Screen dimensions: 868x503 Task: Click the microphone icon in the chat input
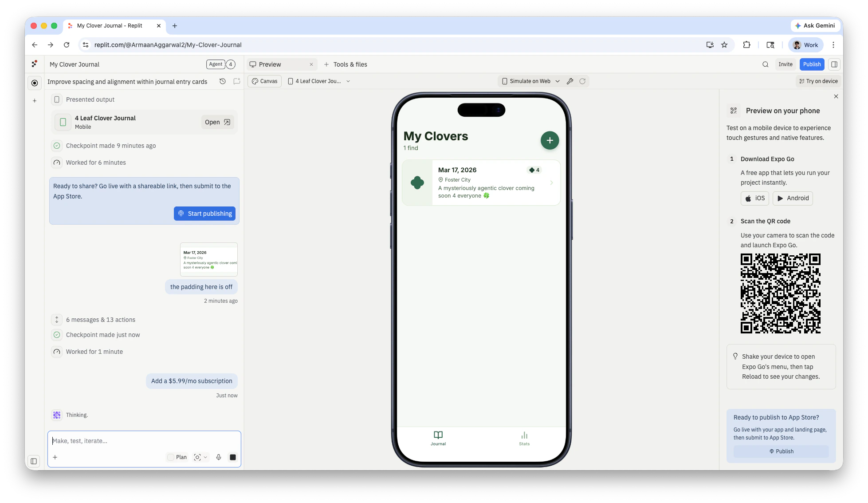pyautogui.click(x=218, y=457)
